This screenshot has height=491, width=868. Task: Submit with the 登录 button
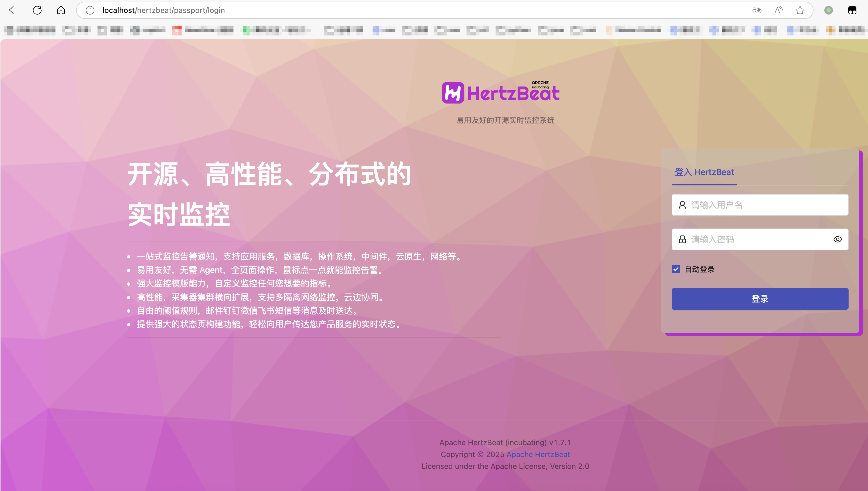pos(760,299)
